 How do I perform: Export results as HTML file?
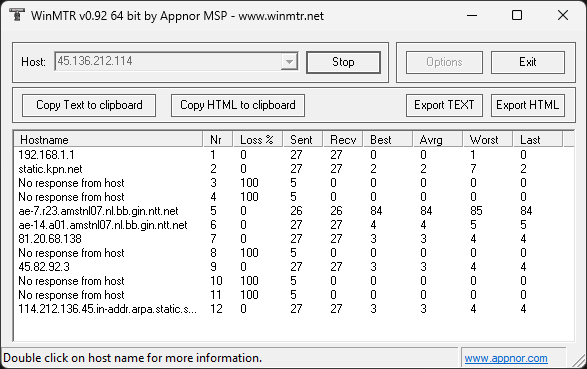click(x=527, y=105)
